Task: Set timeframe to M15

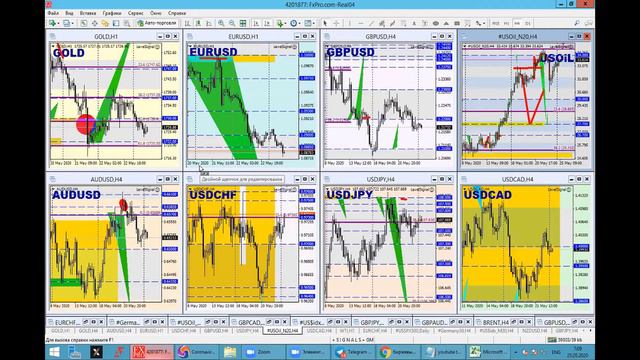Action: coord(496,23)
